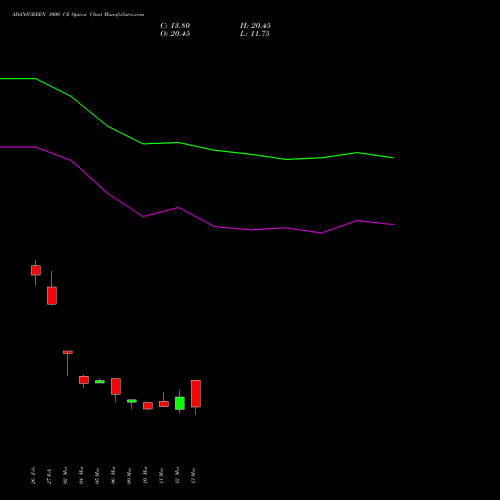Select the high value H: 20.45
Viewport: 500px width, 500px height.
[x=255, y=26]
